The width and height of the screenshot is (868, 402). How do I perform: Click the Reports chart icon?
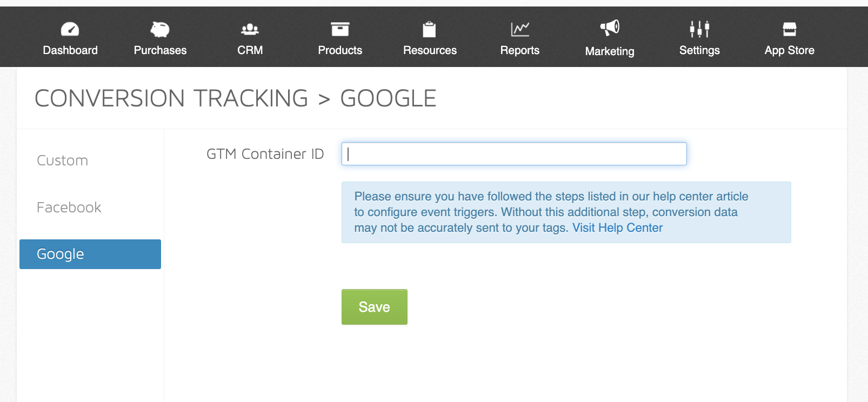click(x=520, y=29)
